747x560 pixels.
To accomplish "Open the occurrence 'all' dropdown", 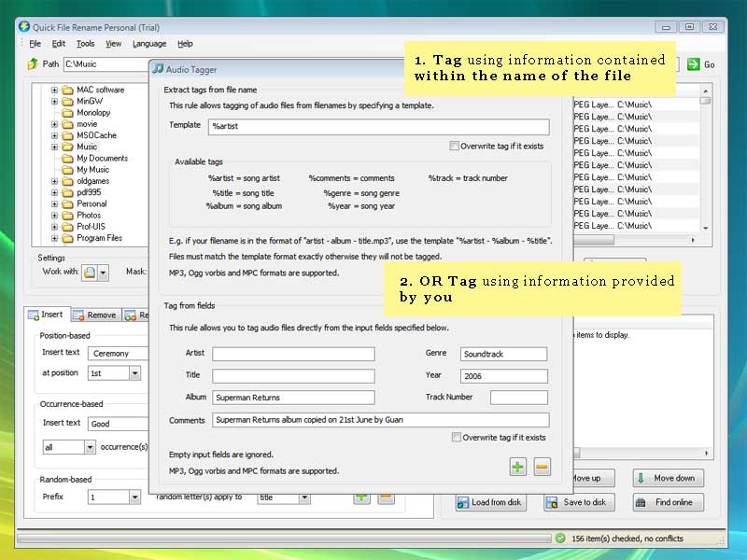I will pos(90,447).
